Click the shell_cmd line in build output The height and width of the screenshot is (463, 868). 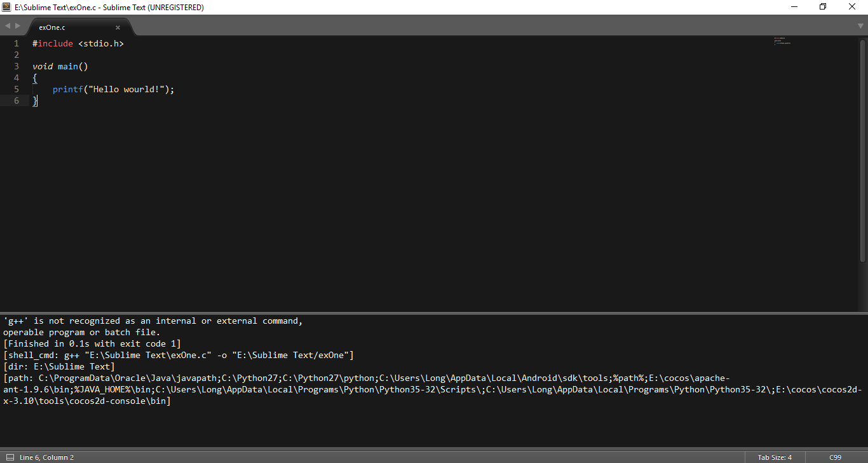click(178, 356)
